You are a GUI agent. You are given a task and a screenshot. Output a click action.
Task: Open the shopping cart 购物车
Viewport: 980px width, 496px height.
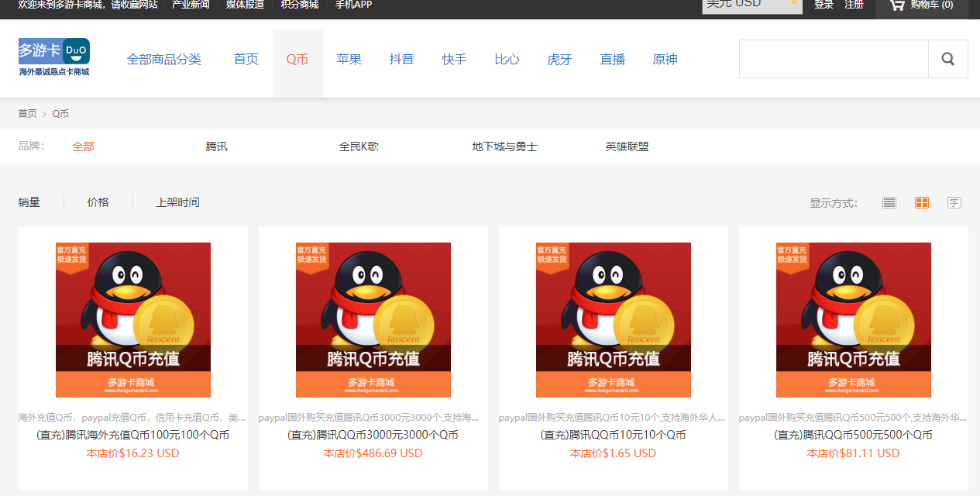click(x=921, y=5)
